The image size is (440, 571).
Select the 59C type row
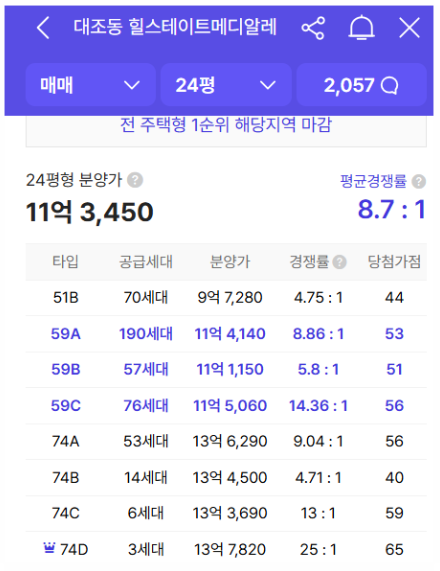[x=226, y=405]
